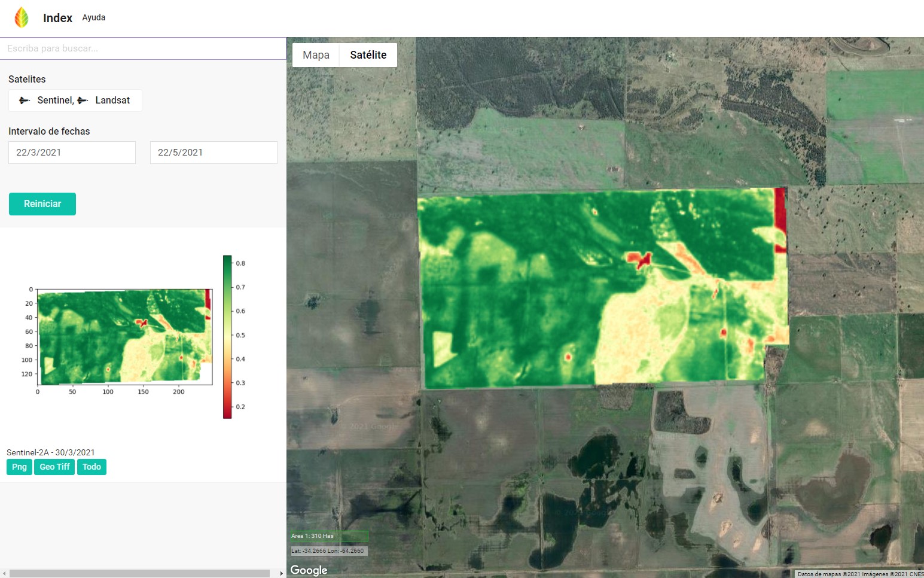Open the Satelites selection dropdown

(75, 101)
